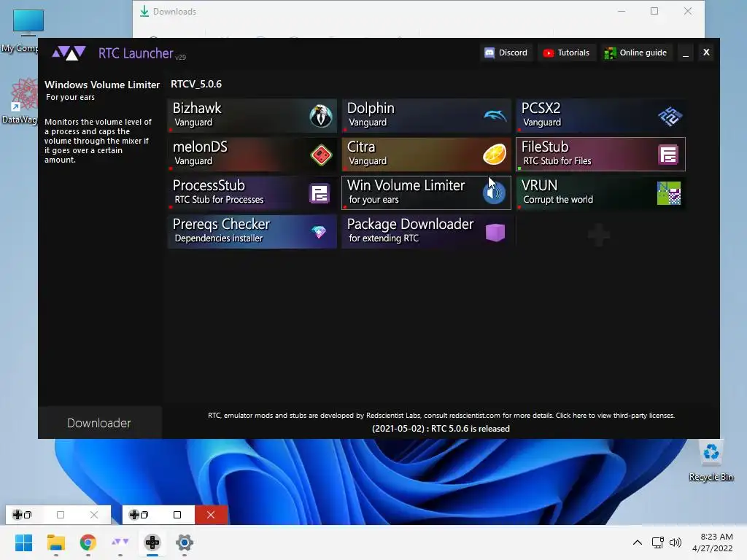Open Settings gear in the taskbar
The width and height of the screenshot is (747, 560).
tap(185, 542)
